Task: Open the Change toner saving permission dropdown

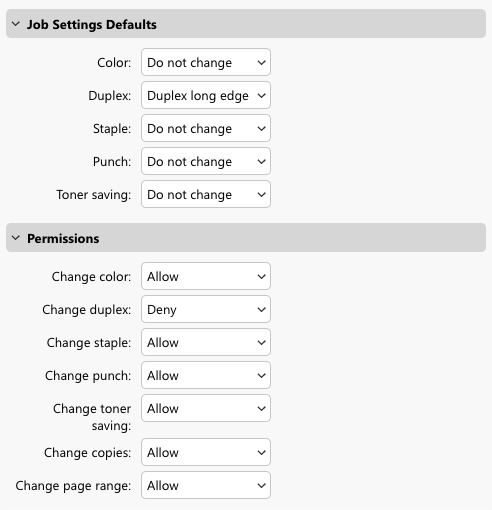Action: (206, 408)
